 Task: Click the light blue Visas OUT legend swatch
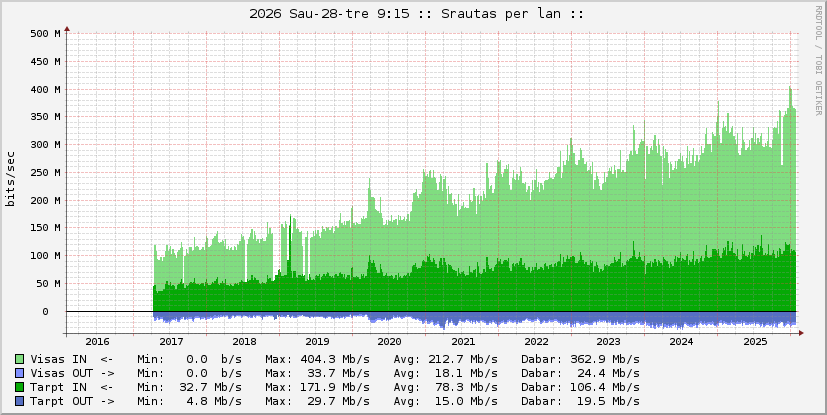click(x=20, y=373)
